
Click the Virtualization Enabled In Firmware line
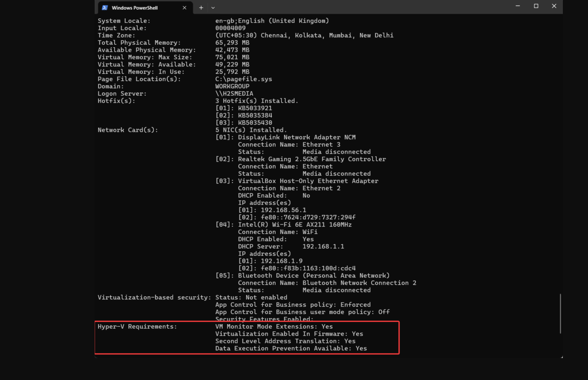(289, 333)
